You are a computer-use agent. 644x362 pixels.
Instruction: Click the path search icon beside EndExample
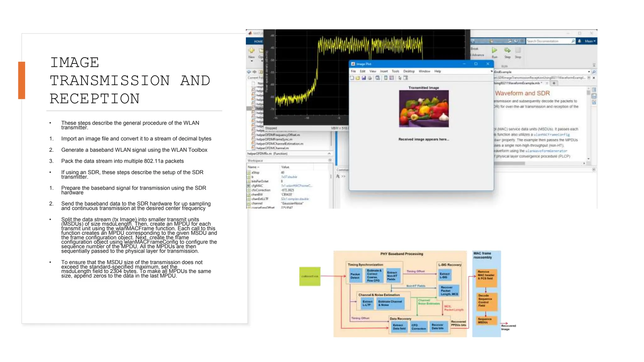coord(594,72)
